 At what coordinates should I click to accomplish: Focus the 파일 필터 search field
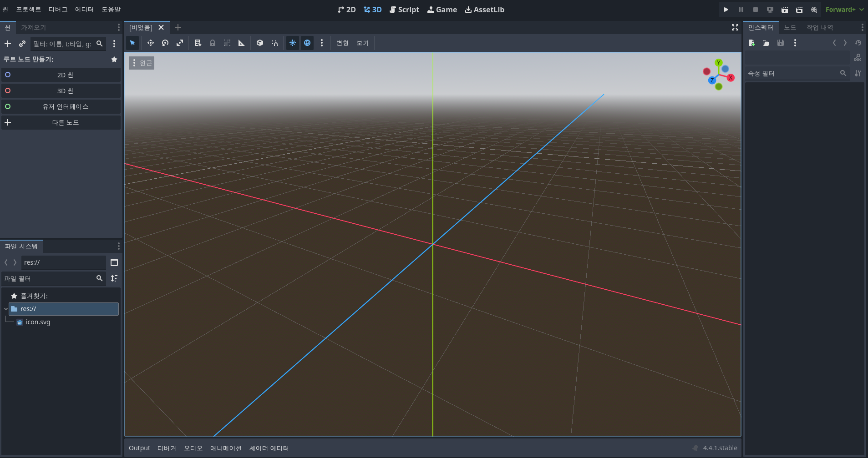(54, 278)
